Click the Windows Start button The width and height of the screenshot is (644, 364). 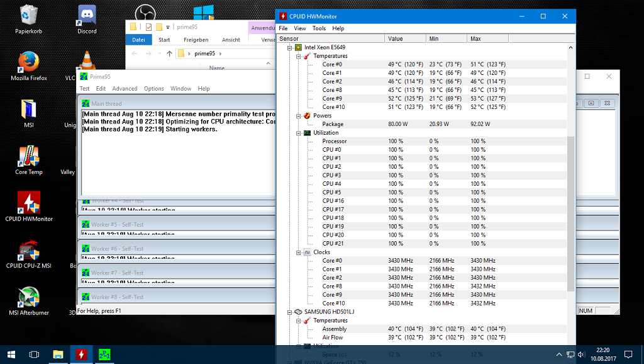coord(11,354)
